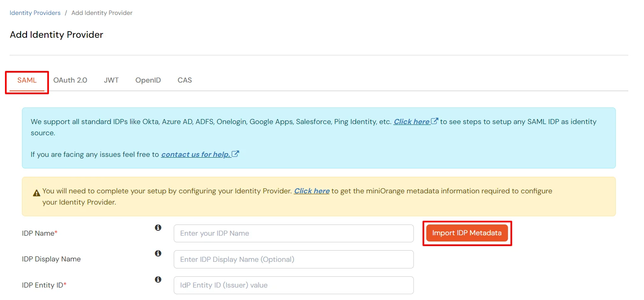Screen dimensions: 644x300
Task: Open the contact us for help link
Action: [195, 154]
